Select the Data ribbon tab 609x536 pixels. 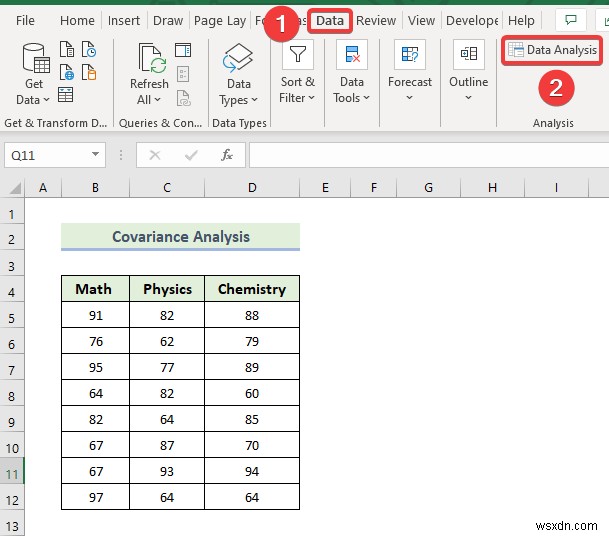click(330, 20)
